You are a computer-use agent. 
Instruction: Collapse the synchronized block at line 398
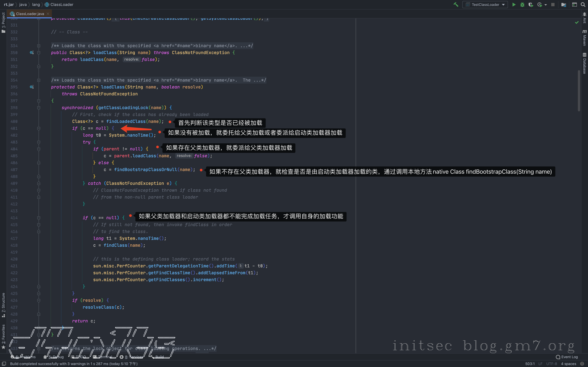click(x=39, y=107)
